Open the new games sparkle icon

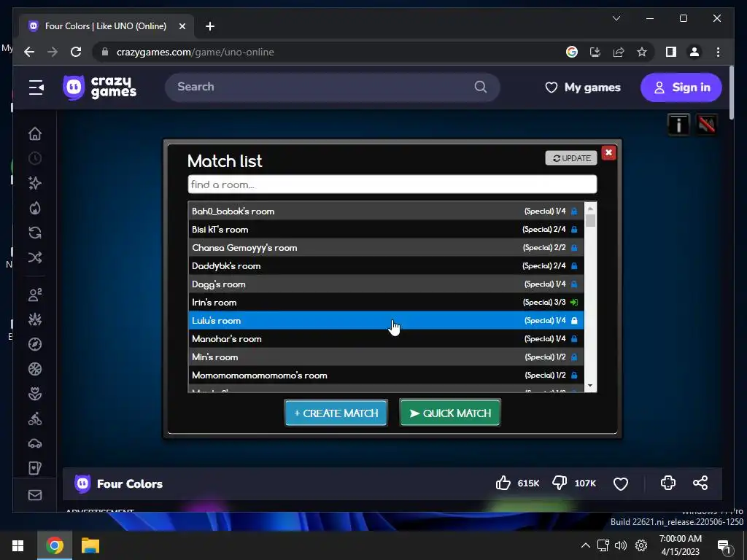tap(35, 183)
